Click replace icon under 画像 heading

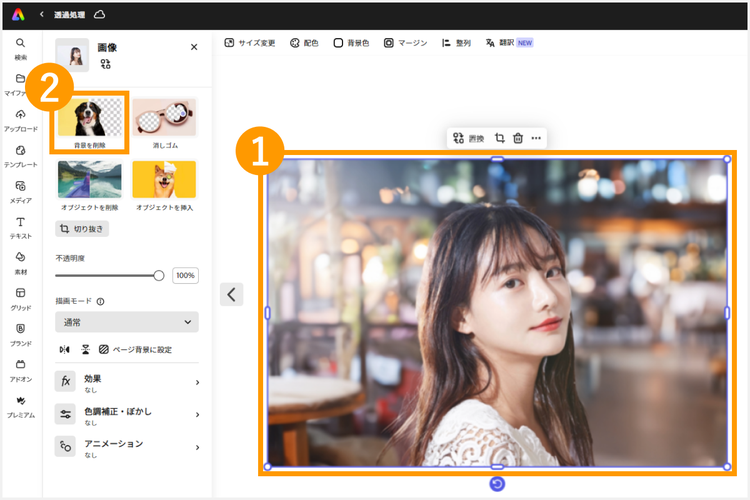click(x=106, y=64)
